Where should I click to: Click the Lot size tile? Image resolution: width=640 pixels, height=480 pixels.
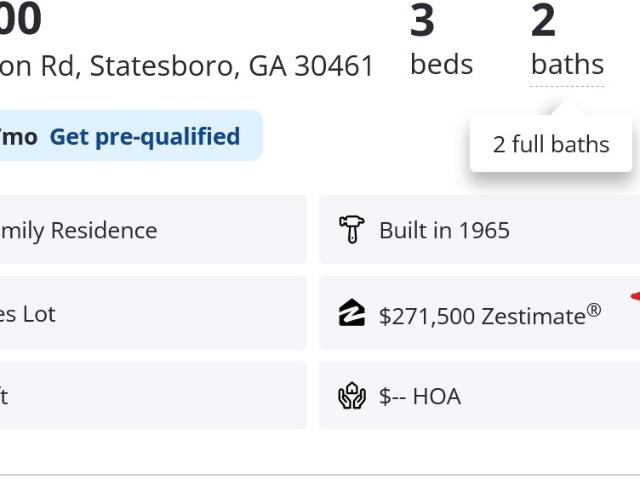[x=150, y=314]
